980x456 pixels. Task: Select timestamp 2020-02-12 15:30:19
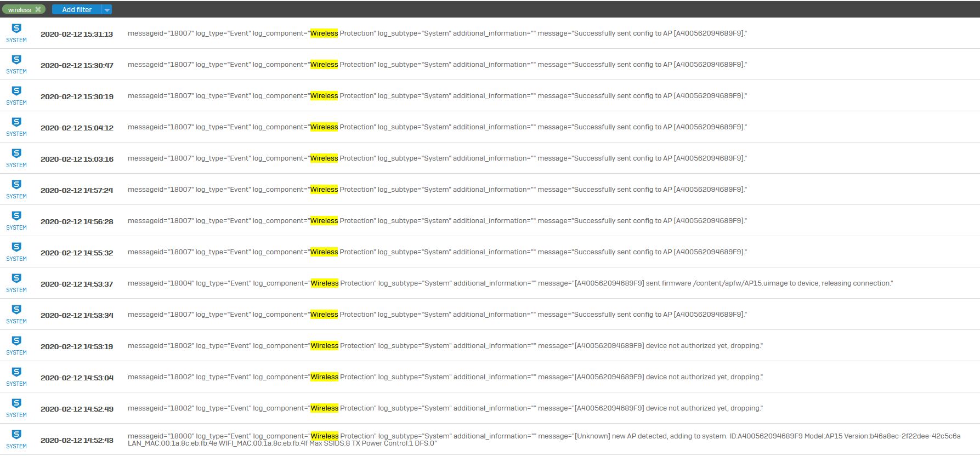77,96
